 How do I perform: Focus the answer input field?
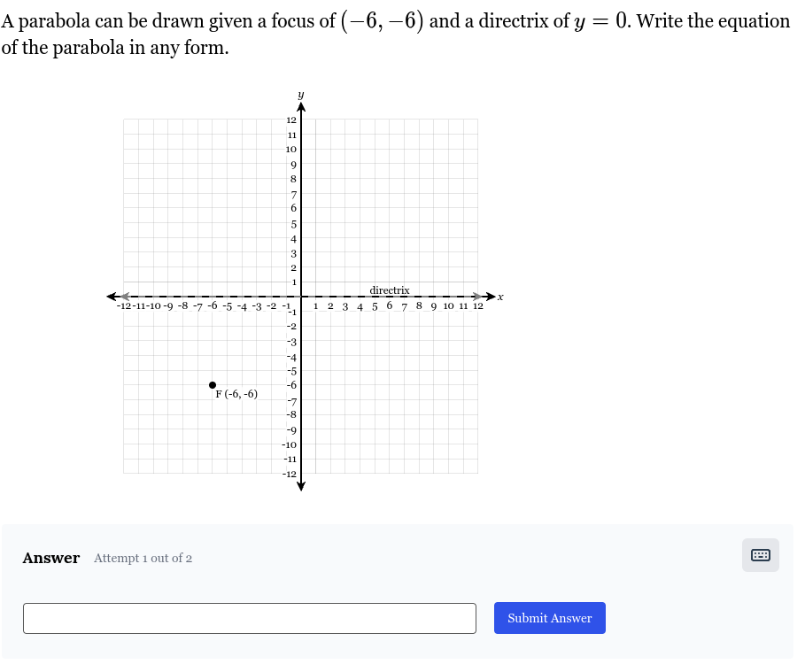[250, 618]
